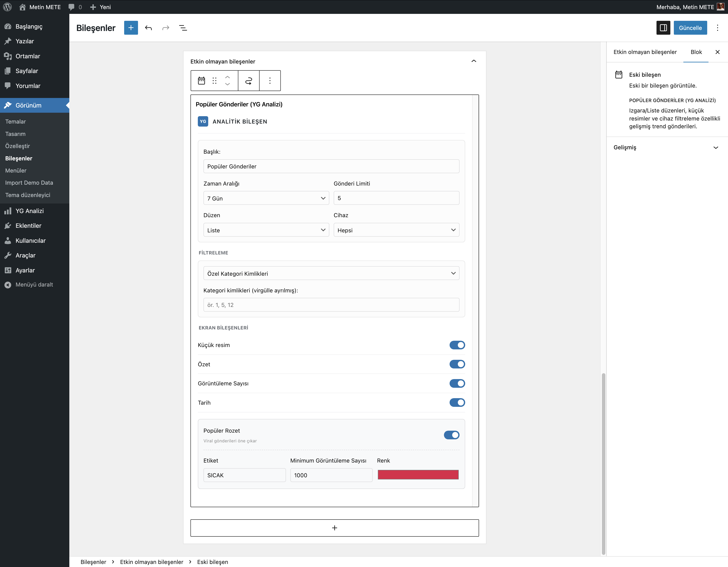Click the drag handle in block toolbar
Screen dimensions: 728x567
(x=214, y=81)
